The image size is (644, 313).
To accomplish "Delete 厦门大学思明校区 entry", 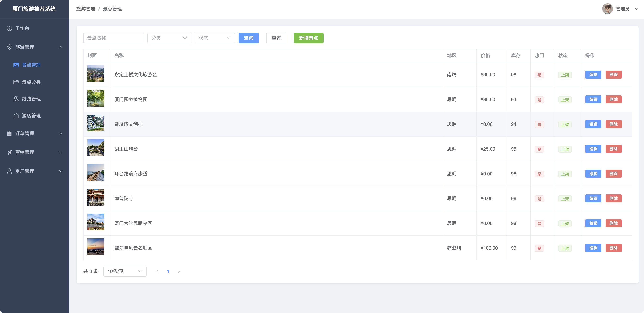I will pyautogui.click(x=613, y=223).
